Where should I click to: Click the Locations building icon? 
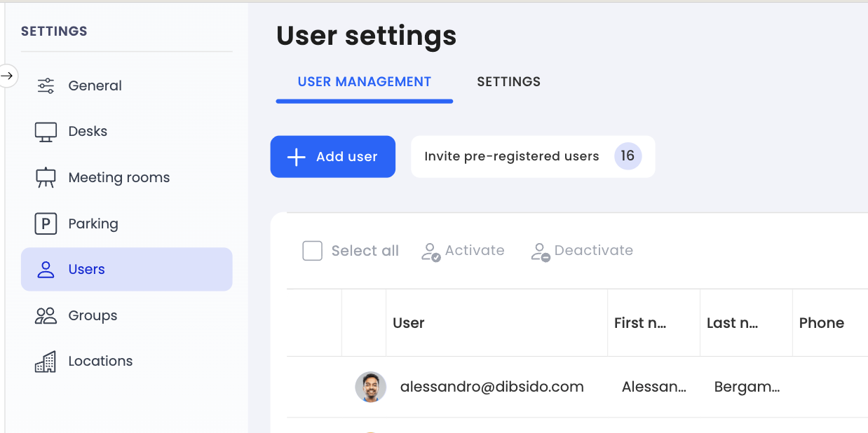[46, 362]
